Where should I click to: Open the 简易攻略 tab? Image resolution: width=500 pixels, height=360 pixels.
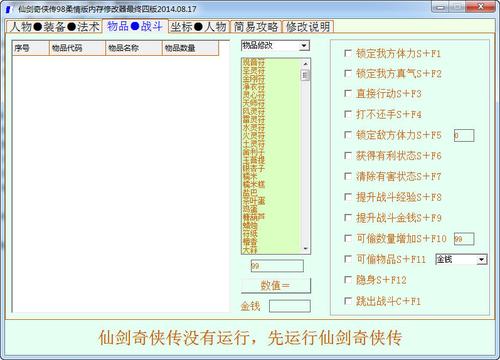click(x=256, y=27)
